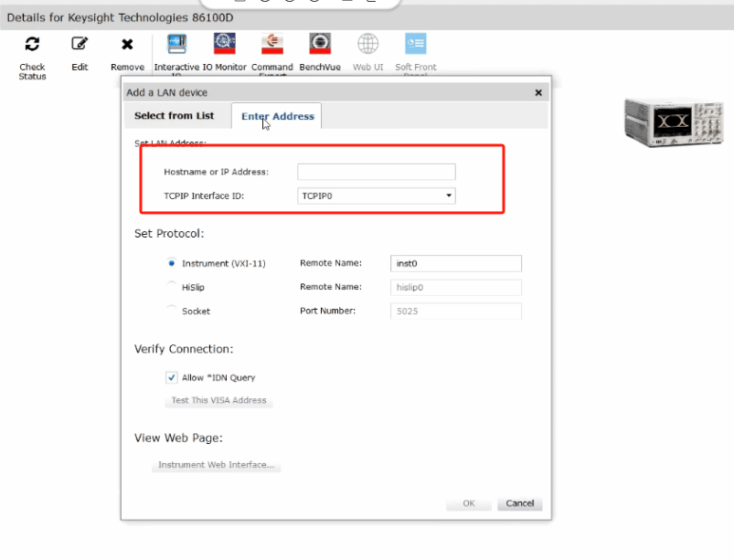Click the Check Status refresh icon

[32, 44]
